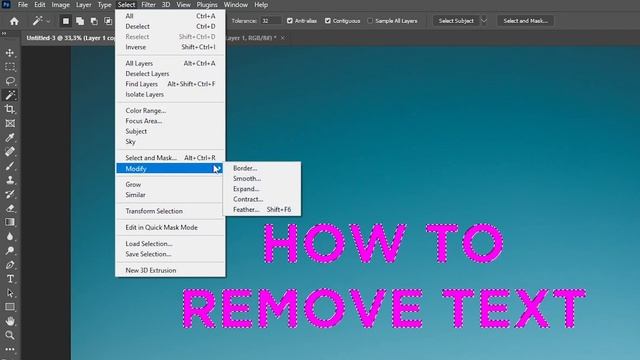640x360 pixels.
Task: Select the Healing Brush tool
Action: click(x=10, y=151)
